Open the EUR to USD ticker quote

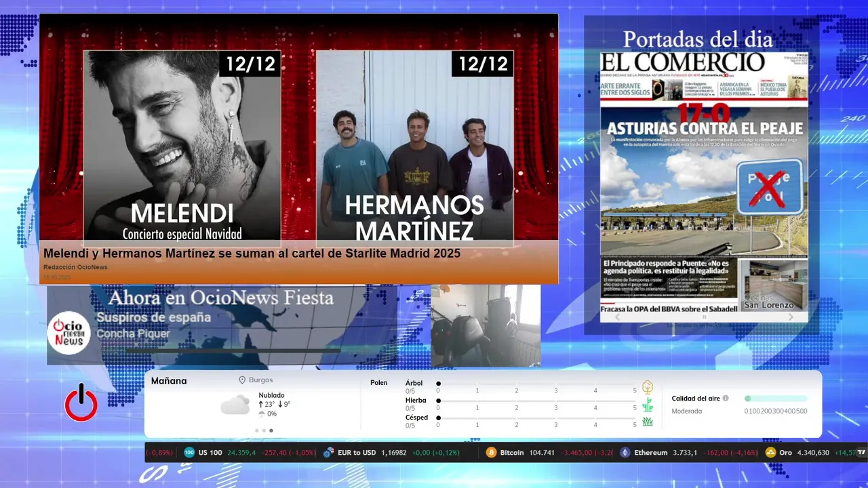(391, 452)
